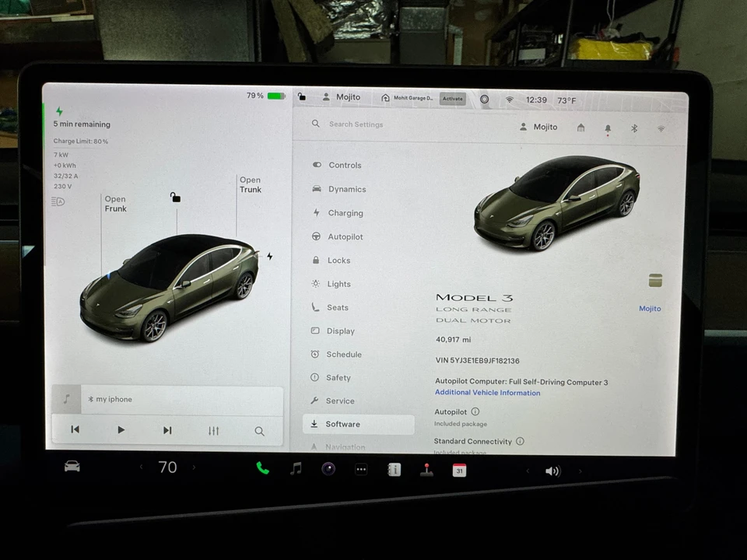Open the Locks settings menu

(x=331, y=260)
